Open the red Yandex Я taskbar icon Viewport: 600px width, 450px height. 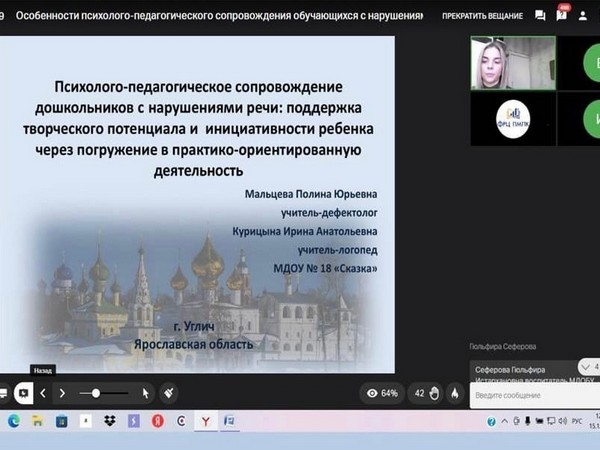(x=158, y=421)
